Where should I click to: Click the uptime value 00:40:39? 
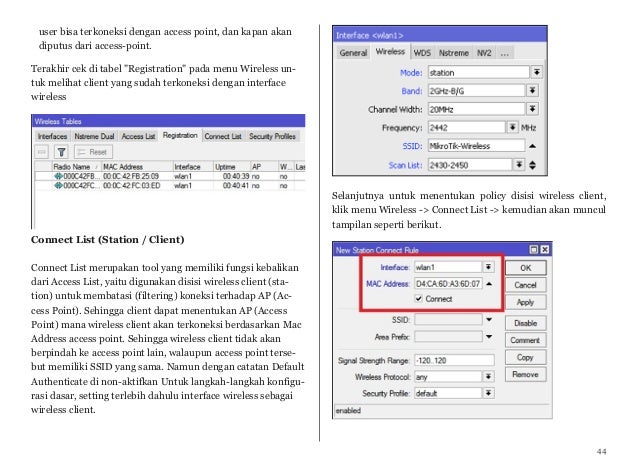coord(236,176)
